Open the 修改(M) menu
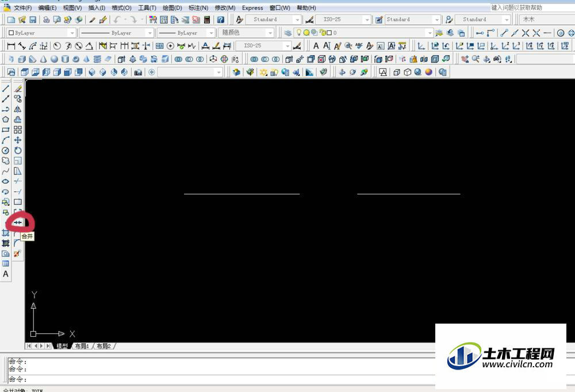Viewport: 575px width, 392px height. (x=225, y=7)
